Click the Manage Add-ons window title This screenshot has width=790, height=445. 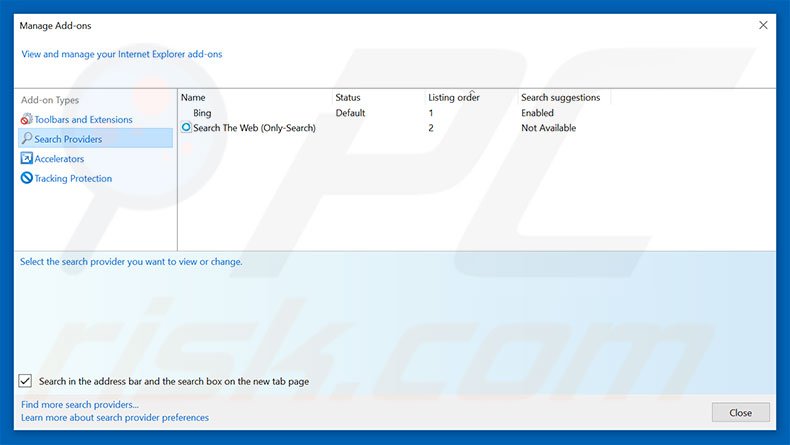pyautogui.click(x=55, y=26)
